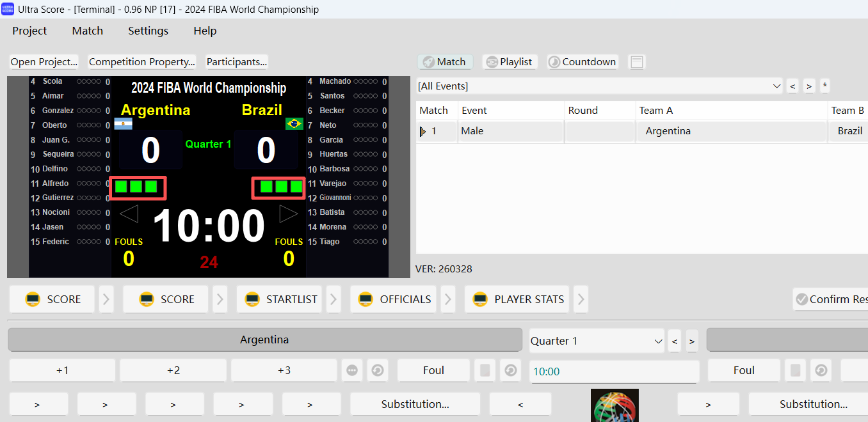Click player 'Varejao' in Brazil roster

(332, 184)
